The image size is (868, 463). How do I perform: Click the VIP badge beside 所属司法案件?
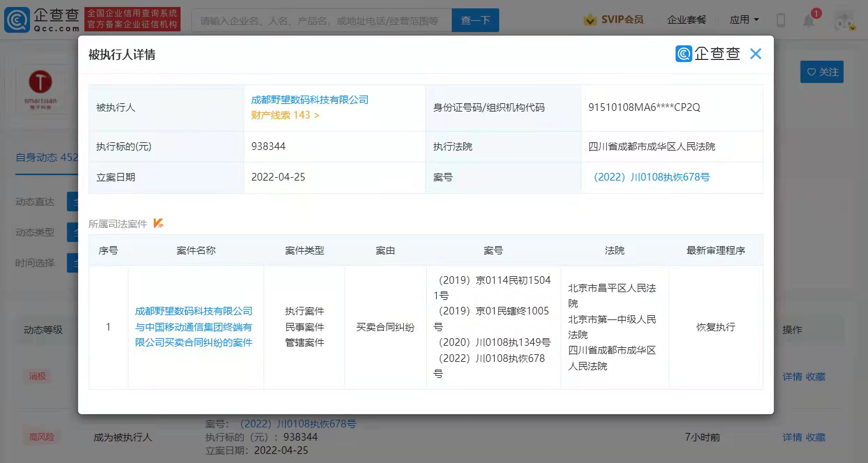tap(158, 223)
